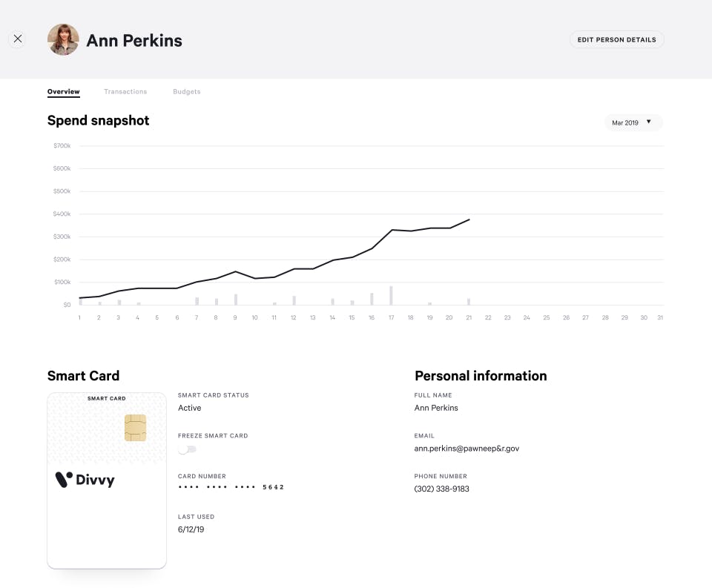Click the Edit Person Details button
Image resolution: width=712 pixels, height=588 pixels.
click(x=616, y=40)
